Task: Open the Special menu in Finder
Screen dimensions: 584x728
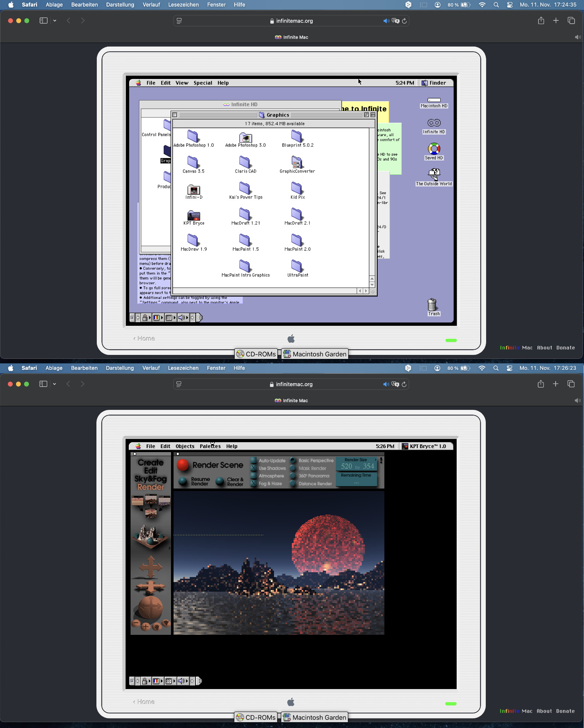Action: tap(203, 83)
